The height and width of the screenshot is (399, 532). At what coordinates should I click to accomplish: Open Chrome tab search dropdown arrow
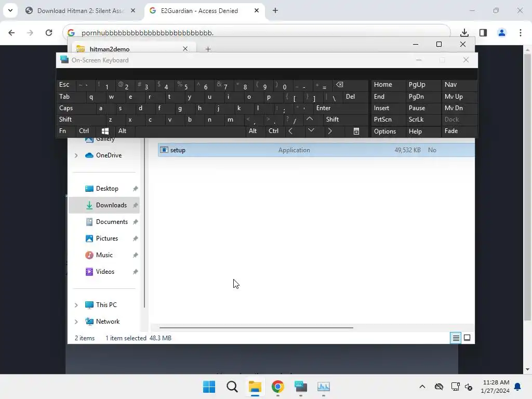pos(10,10)
